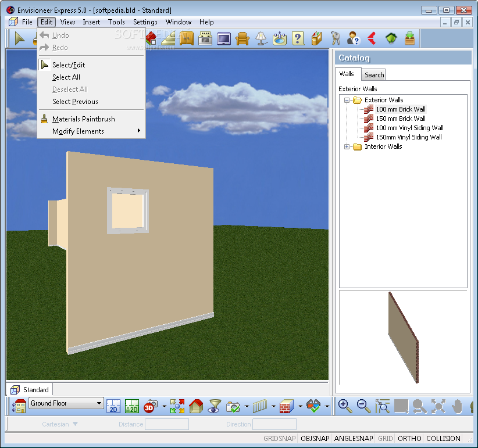Open the Window menu
This screenshot has width=478, height=448.
179,22
